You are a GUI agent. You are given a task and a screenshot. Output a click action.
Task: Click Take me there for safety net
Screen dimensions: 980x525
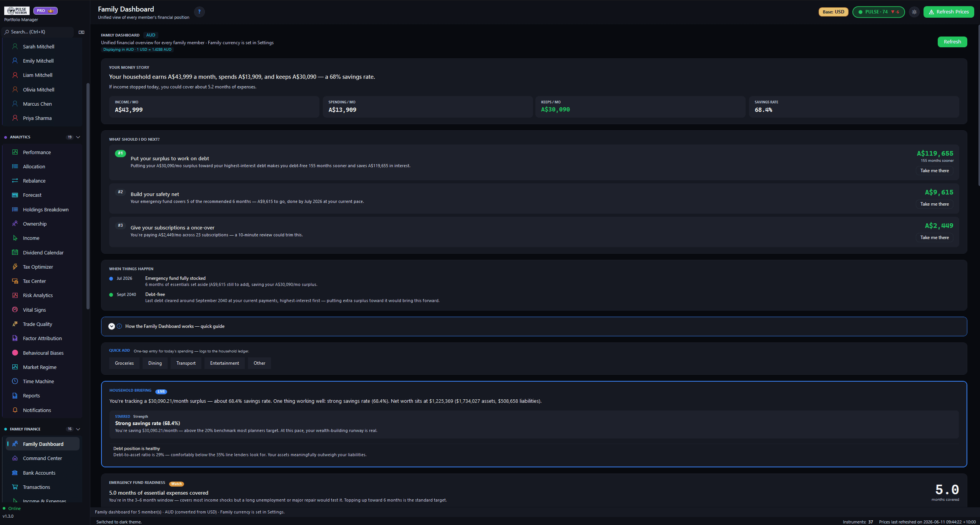point(934,204)
